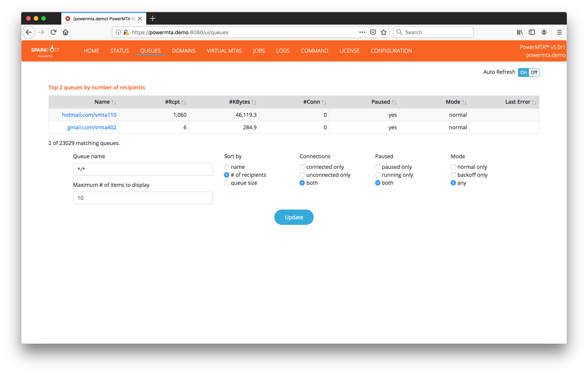Open the Firefox library icon
588x374 pixels.
pyautogui.click(x=520, y=32)
